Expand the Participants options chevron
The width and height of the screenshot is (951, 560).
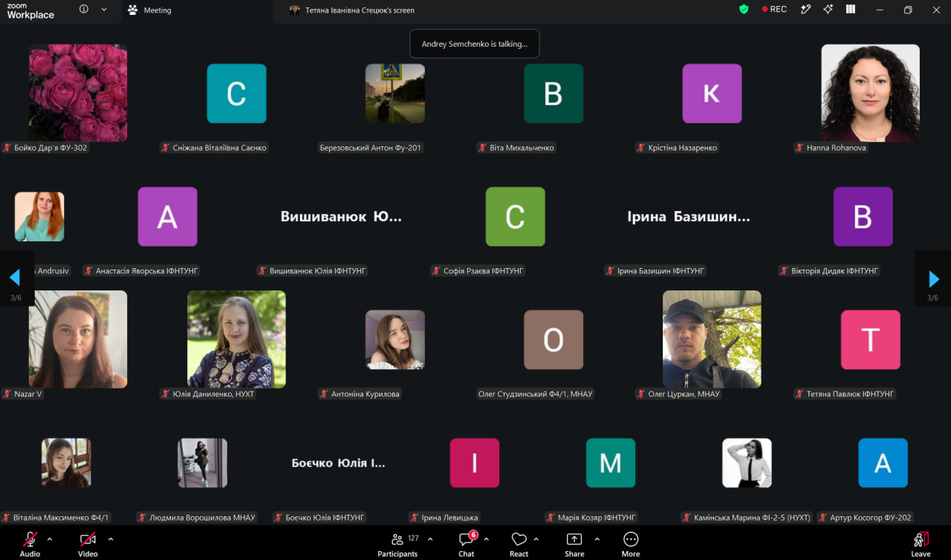(430, 538)
